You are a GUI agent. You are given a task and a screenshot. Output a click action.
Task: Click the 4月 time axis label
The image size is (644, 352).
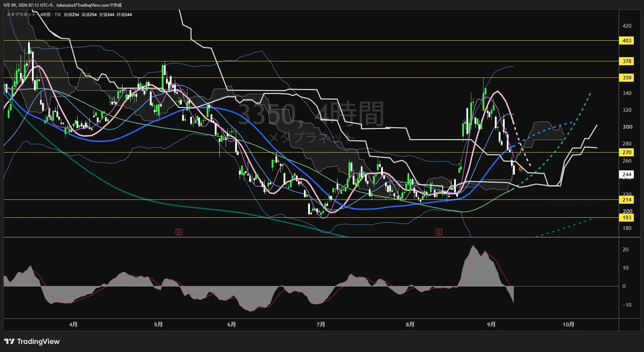[73, 325]
